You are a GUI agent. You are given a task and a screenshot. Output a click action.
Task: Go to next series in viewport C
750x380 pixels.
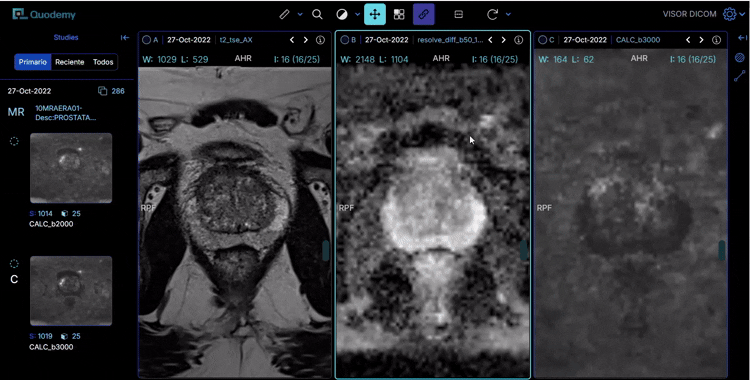[702, 40]
